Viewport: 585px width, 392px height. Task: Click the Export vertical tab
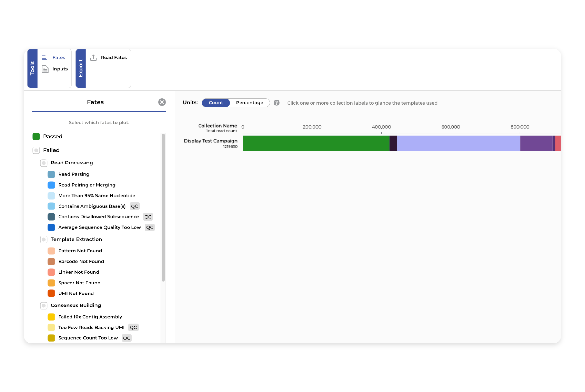coord(81,68)
